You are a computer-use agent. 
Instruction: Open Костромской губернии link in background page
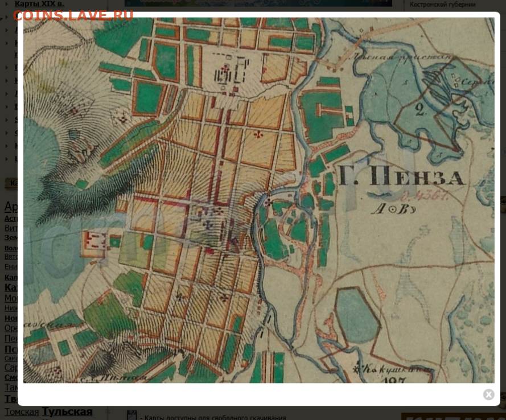point(442,5)
